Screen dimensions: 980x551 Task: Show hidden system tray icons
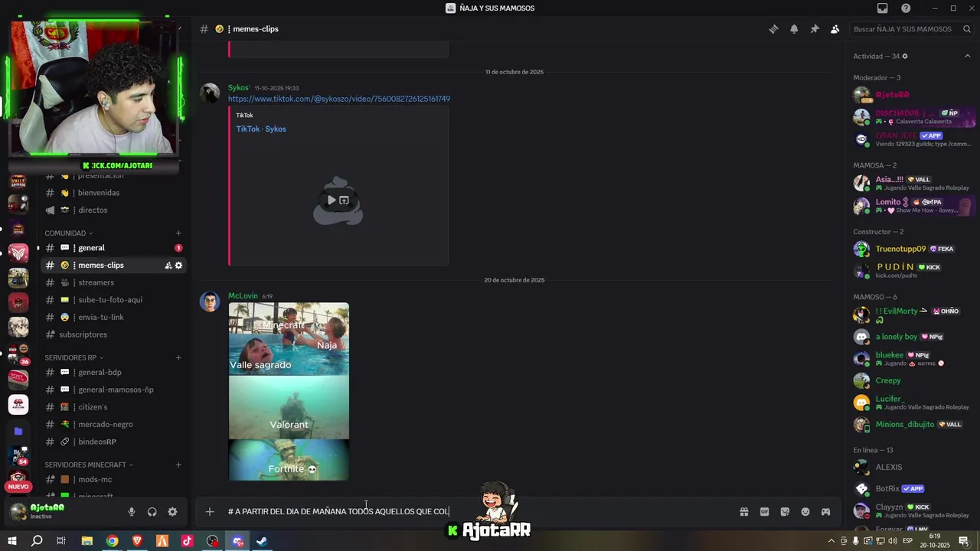click(x=831, y=541)
